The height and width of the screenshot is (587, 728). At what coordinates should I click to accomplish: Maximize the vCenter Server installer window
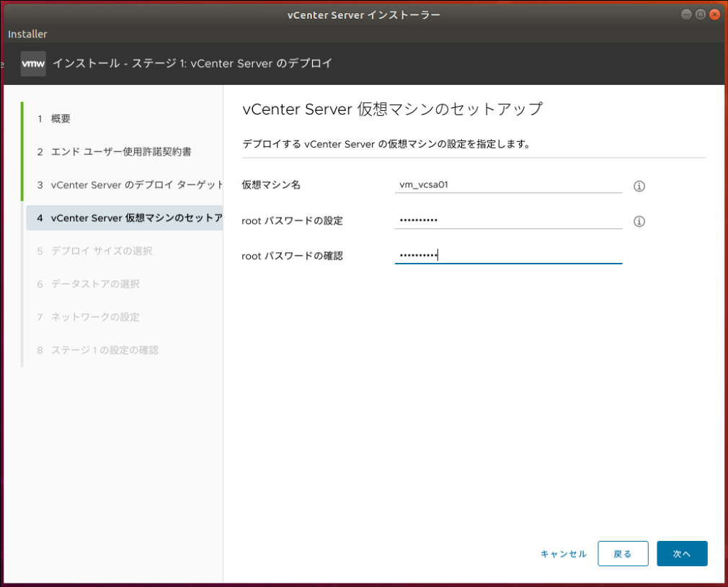[x=701, y=14]
